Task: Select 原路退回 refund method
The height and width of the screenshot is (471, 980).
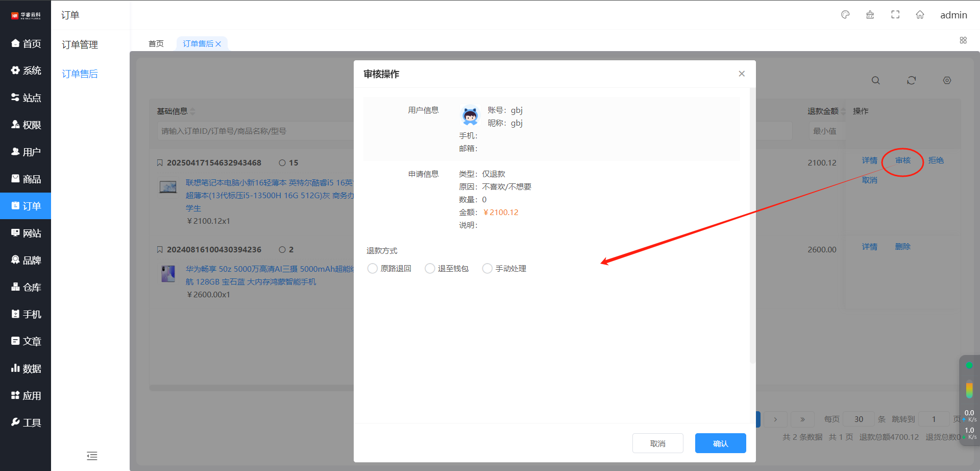Action: [x=373, y=269]
